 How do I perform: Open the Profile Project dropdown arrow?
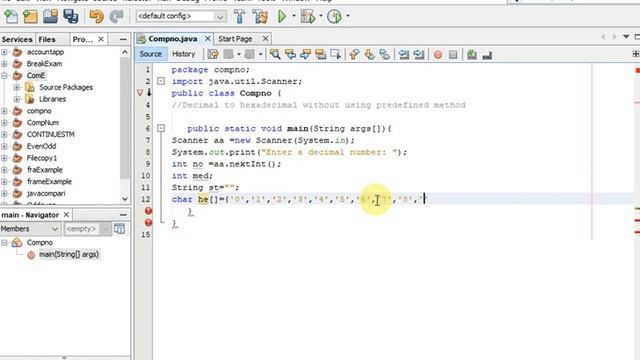click(348, 16)
